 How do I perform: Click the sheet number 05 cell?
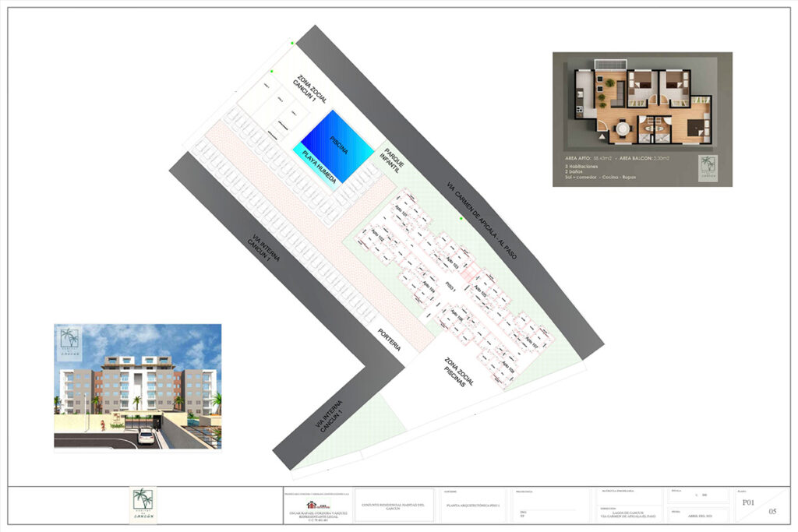pyautogui.click(x=772, y=512)
